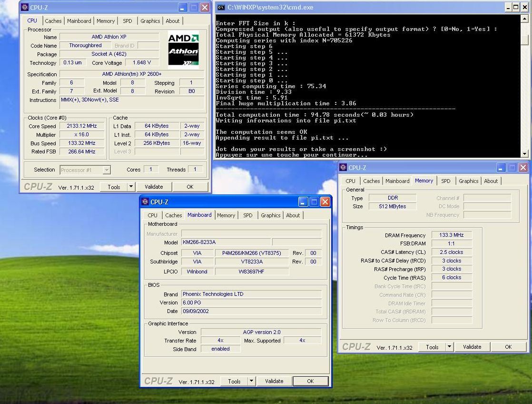Click the cmd.exe title bar icon
This screenshot has width=532, height=404.
coord(221,7)
